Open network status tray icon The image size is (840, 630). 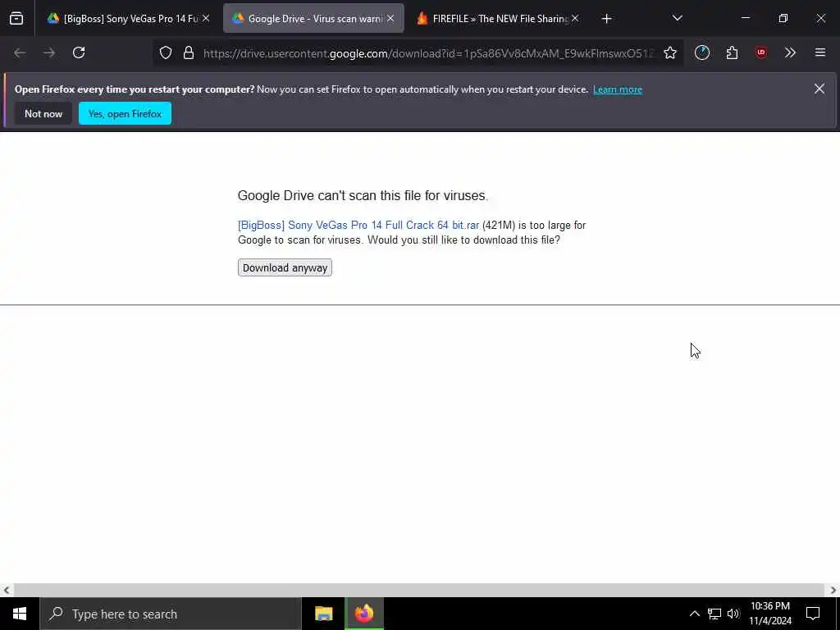[714, 614]
